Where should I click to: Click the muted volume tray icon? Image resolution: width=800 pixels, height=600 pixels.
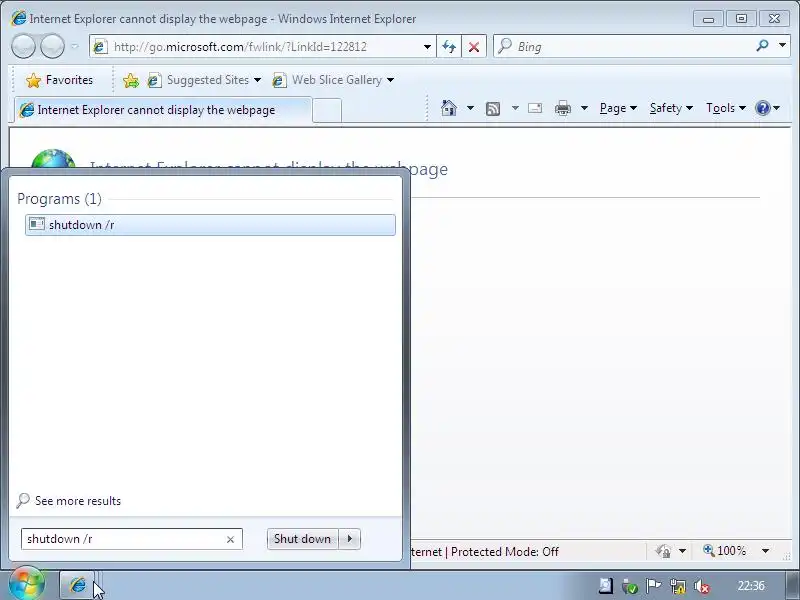pyautogui.click(x=702, y=586)
